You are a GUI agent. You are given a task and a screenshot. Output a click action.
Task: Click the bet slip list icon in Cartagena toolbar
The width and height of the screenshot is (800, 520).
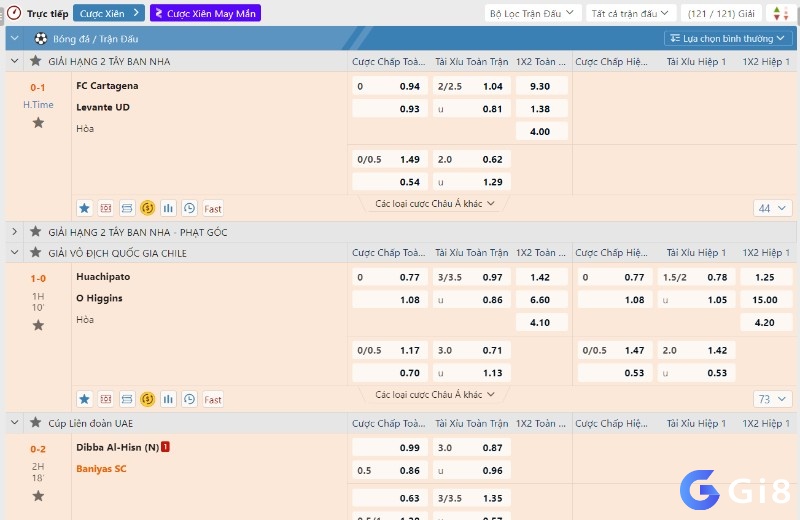click(x=127, y=208)
